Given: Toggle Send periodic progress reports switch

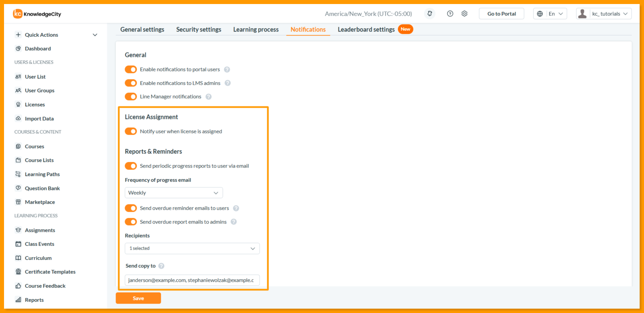Looking at the screenshot, I should 131,166.
